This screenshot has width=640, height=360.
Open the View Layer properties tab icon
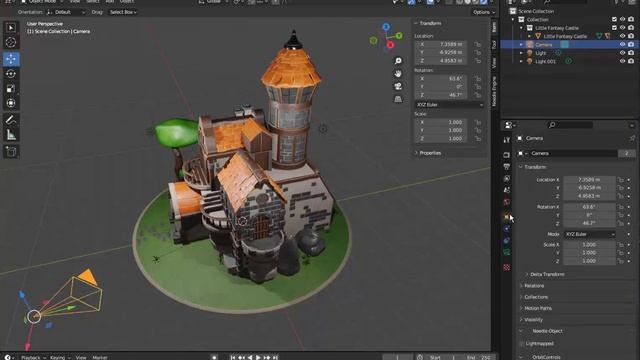pyautogui.click(x=507, y=178)
